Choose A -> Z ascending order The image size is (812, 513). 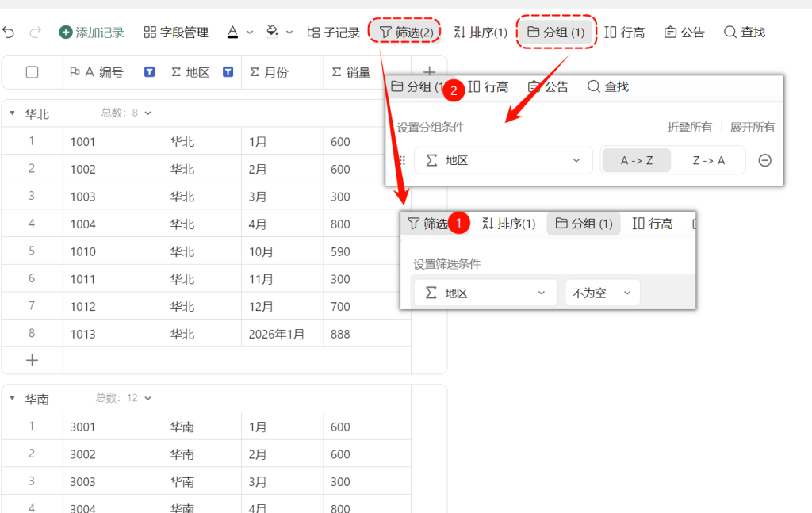click(x=637, y=160)
